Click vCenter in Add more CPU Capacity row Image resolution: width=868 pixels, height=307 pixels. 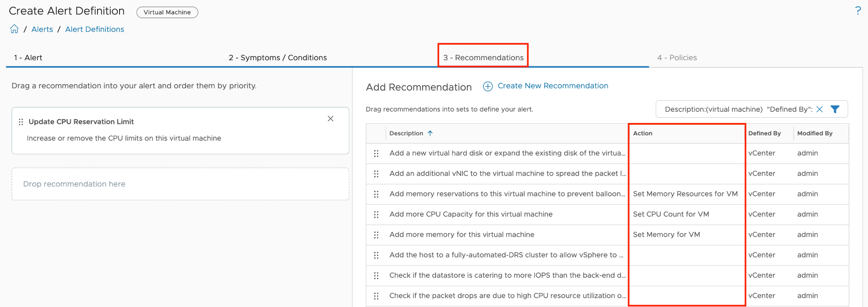pos(762,214)
